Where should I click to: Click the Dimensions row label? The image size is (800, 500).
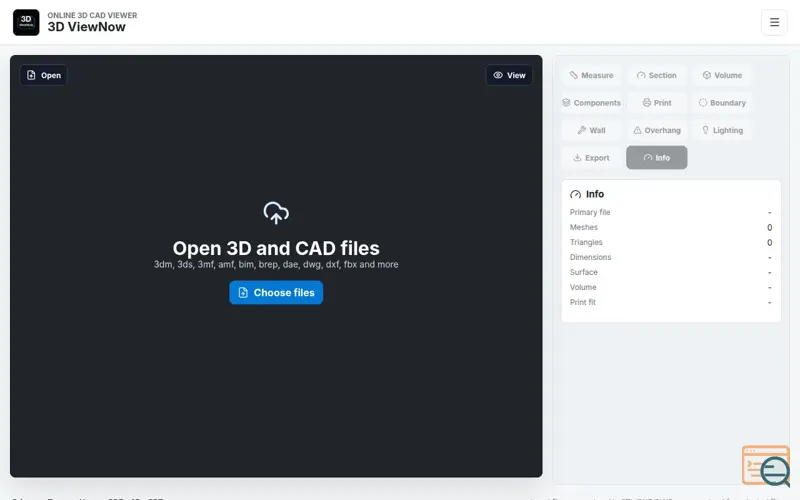tap(590, 257)
